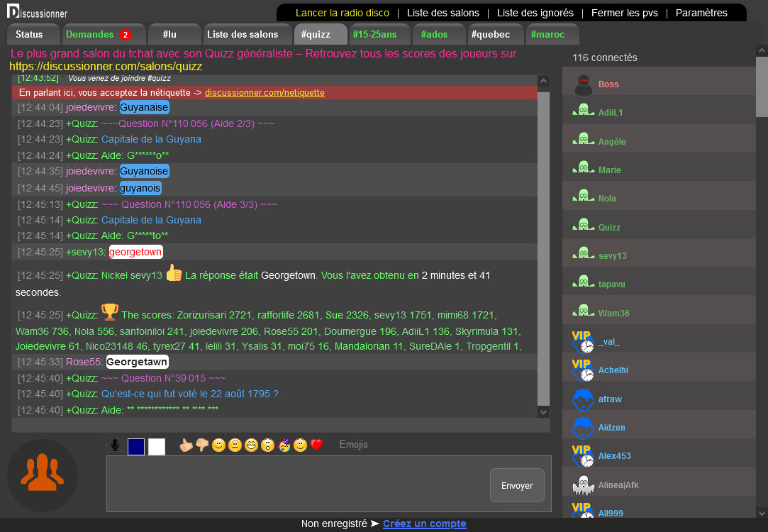Click the VIP badge next to Alex453
768x532 pixels.
coord(583,455)
